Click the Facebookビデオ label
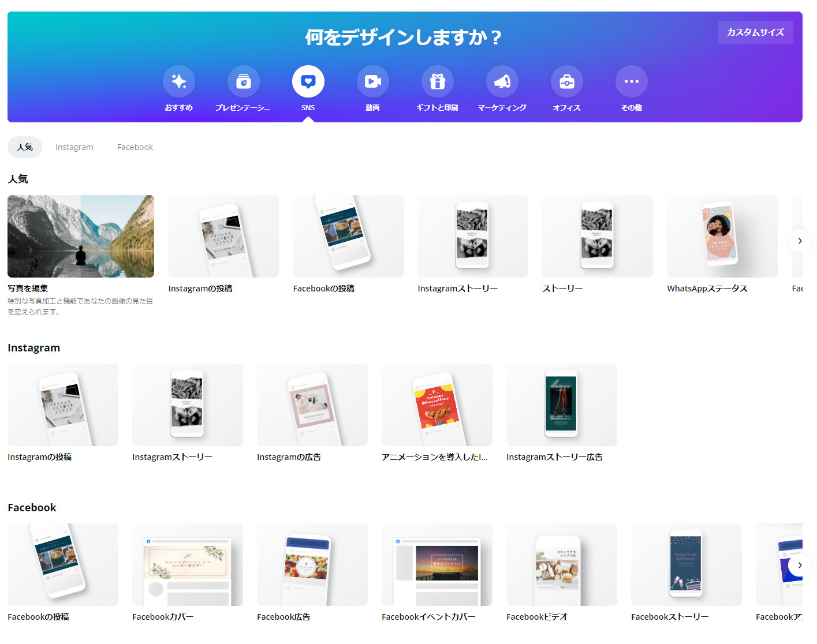Viewport: 817px width, 644px height. pos(537,617)
